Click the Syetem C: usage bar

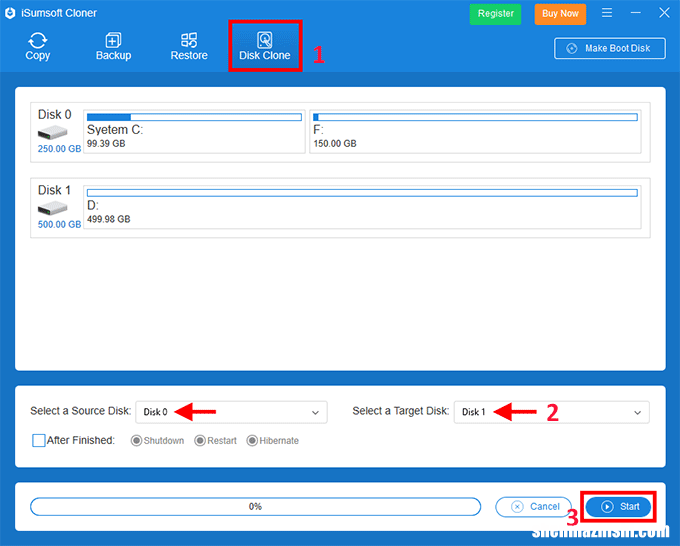point(194,117)
